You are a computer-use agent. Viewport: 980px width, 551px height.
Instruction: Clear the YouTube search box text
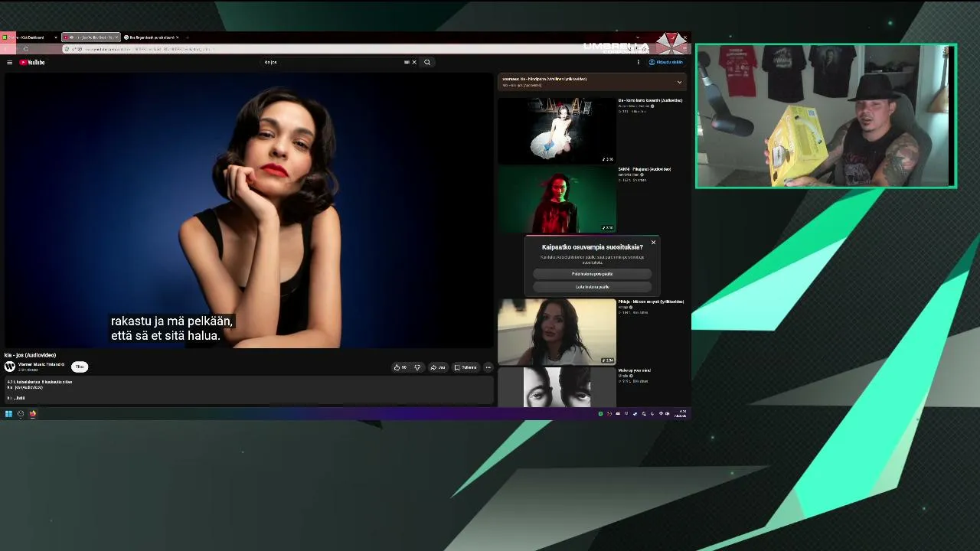coord(414,62)
